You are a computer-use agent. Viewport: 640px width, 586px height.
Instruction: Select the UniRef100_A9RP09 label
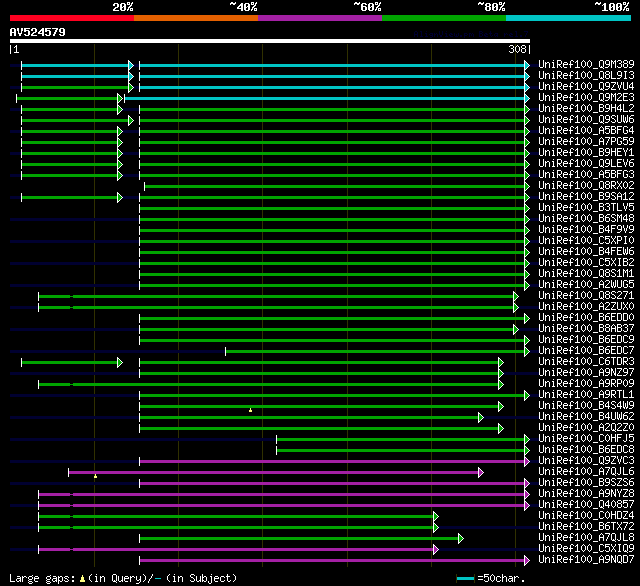point(586,384)
